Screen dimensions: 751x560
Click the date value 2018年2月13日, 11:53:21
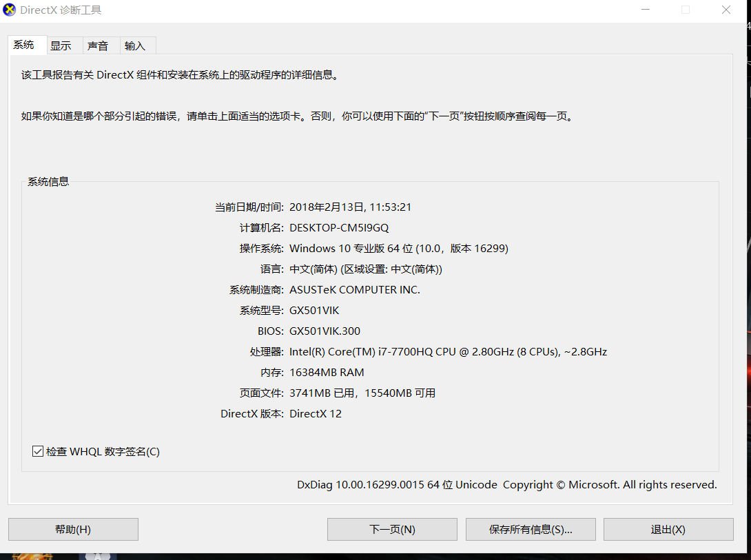click(x=351, y=207)
